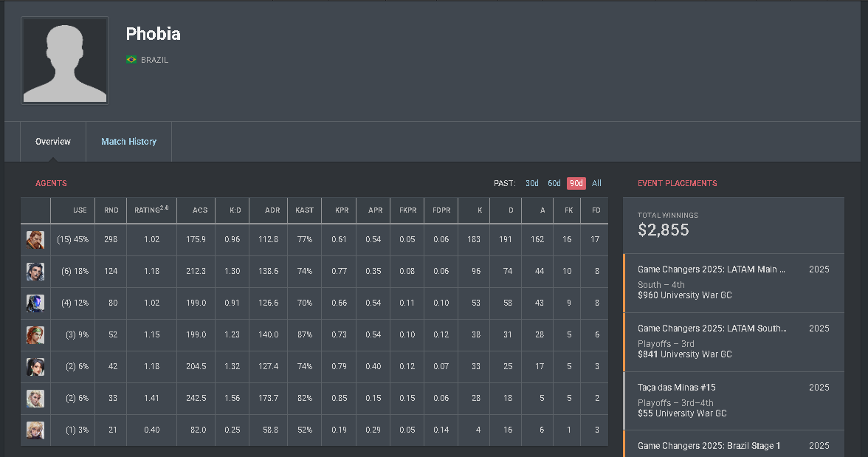Click the $2,855 total winnings value
The image size is (868, 457).
coord(663,230)
